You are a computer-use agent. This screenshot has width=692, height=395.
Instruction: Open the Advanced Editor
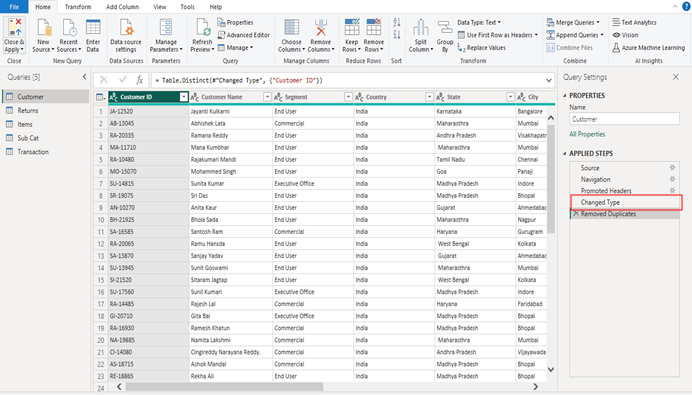click(x=243, y=35)
